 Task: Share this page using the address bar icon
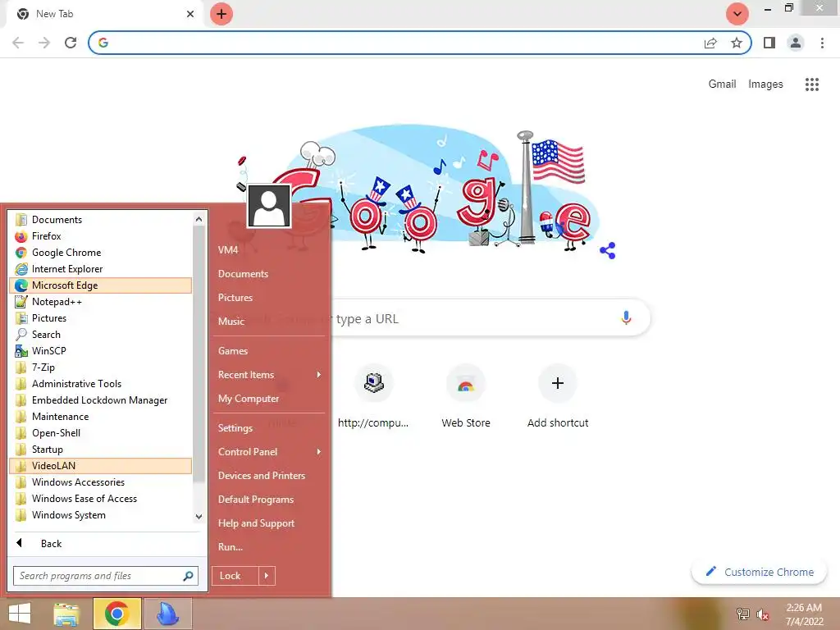pyautogui.click(x=710, y=43)
